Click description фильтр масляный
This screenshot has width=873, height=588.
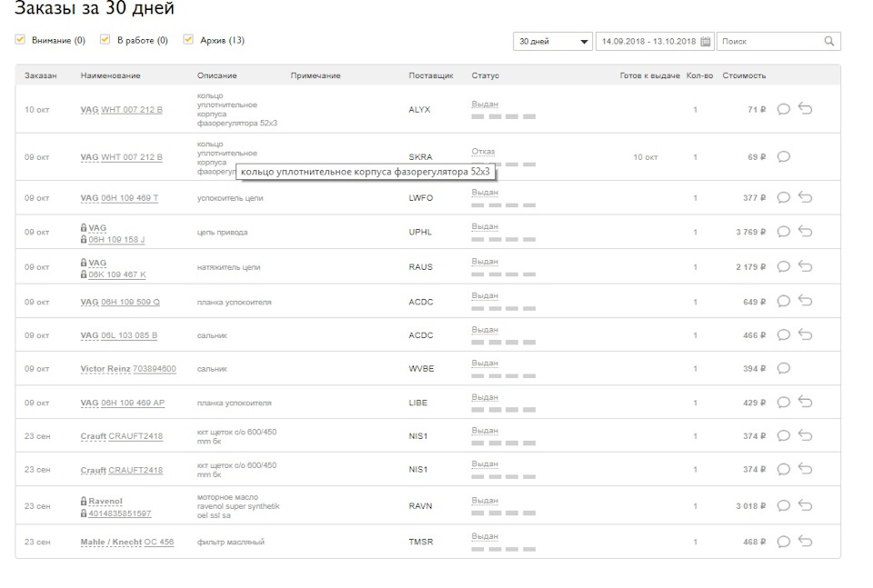[x=230, y=542]
